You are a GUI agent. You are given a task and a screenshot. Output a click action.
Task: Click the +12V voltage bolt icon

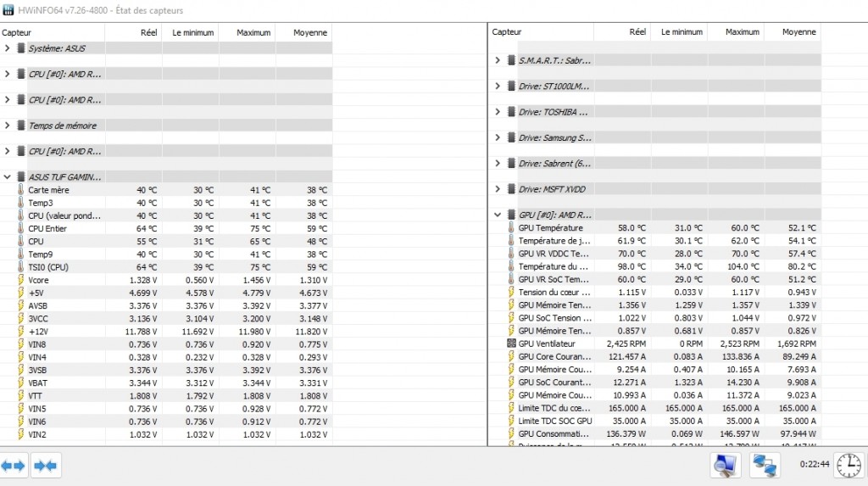click(x=21, y=332)
